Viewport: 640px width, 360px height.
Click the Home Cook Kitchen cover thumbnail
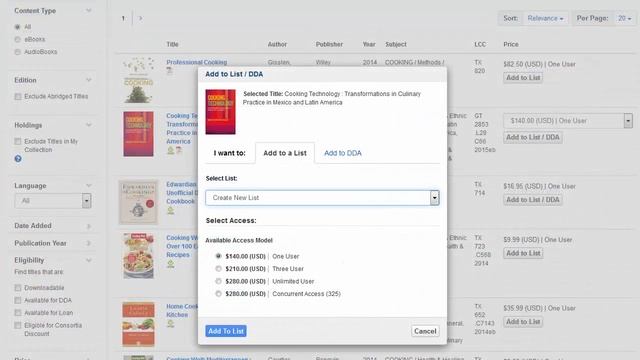coord(138,324)
